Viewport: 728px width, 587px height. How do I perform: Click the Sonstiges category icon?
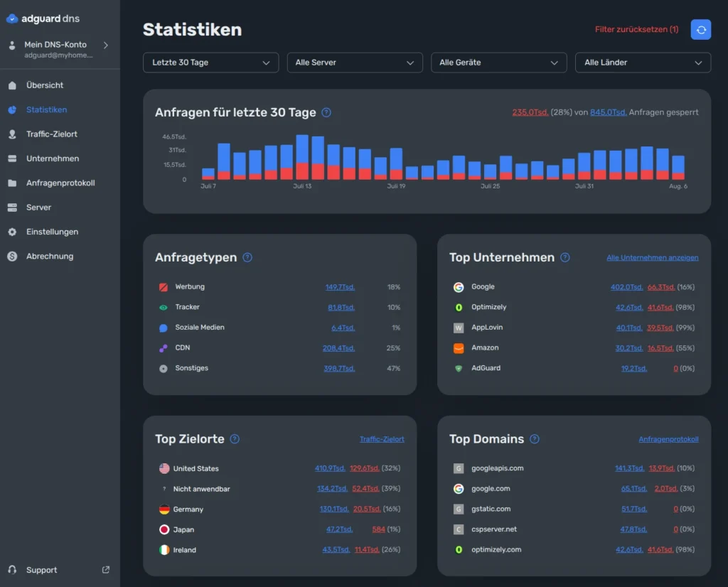[164, 369]
